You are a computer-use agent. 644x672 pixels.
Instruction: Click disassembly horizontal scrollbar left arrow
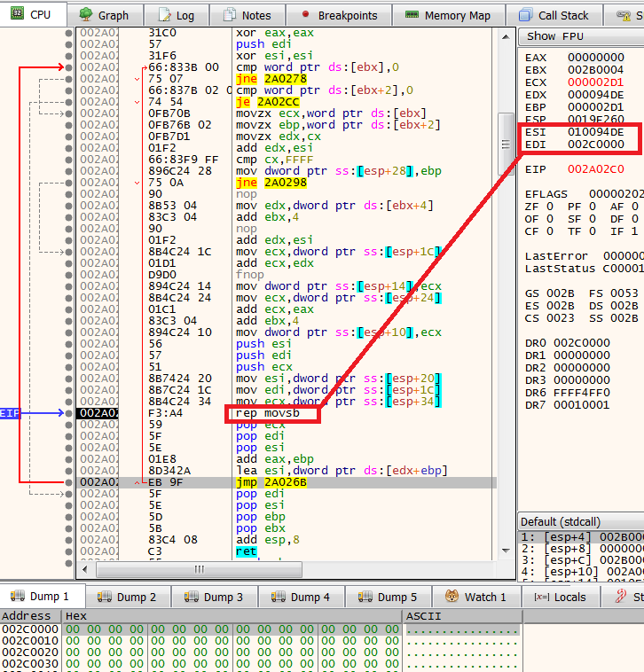85,569
